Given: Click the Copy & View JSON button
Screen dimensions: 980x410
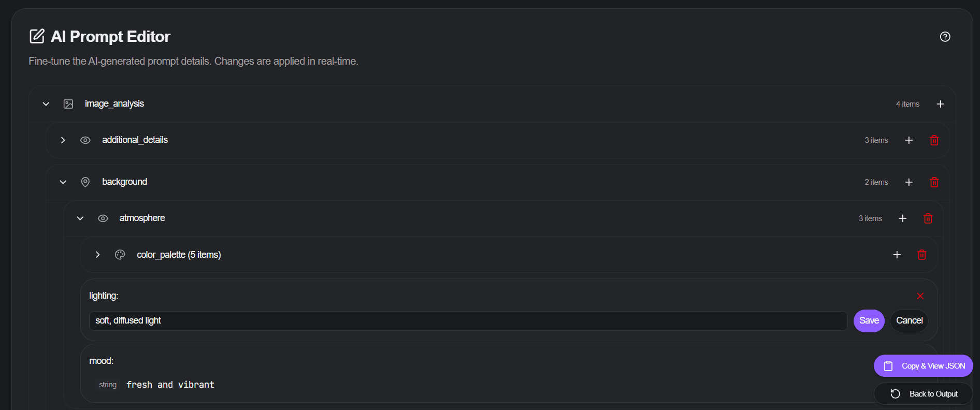Looking at the screenshot, I should (923, 366).
